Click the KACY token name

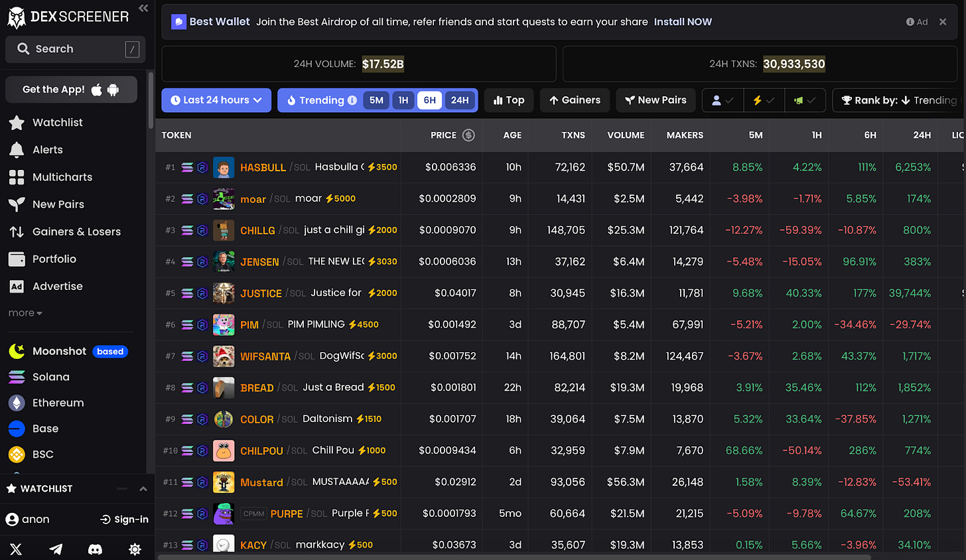[253, 545]
